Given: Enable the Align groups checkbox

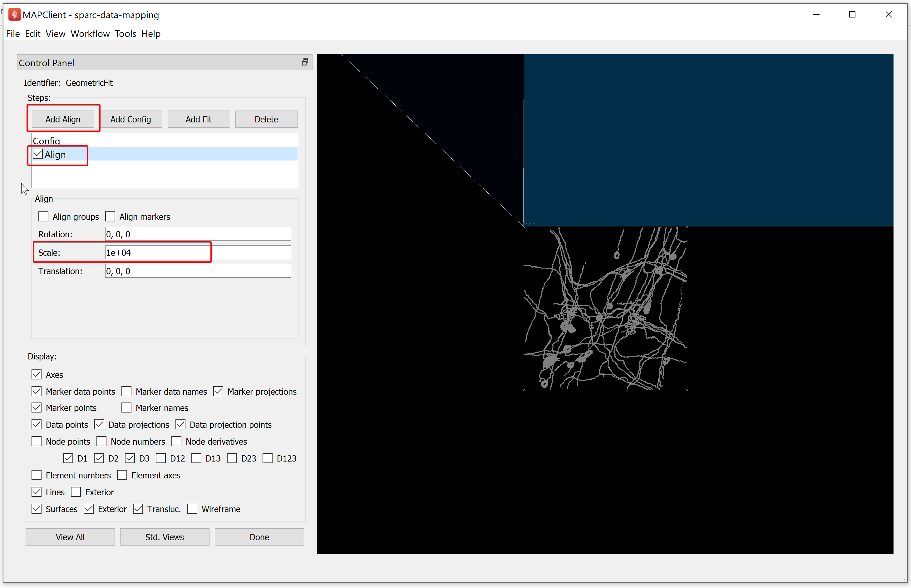Looking at the screenshot, I should (x=43, y=216).
